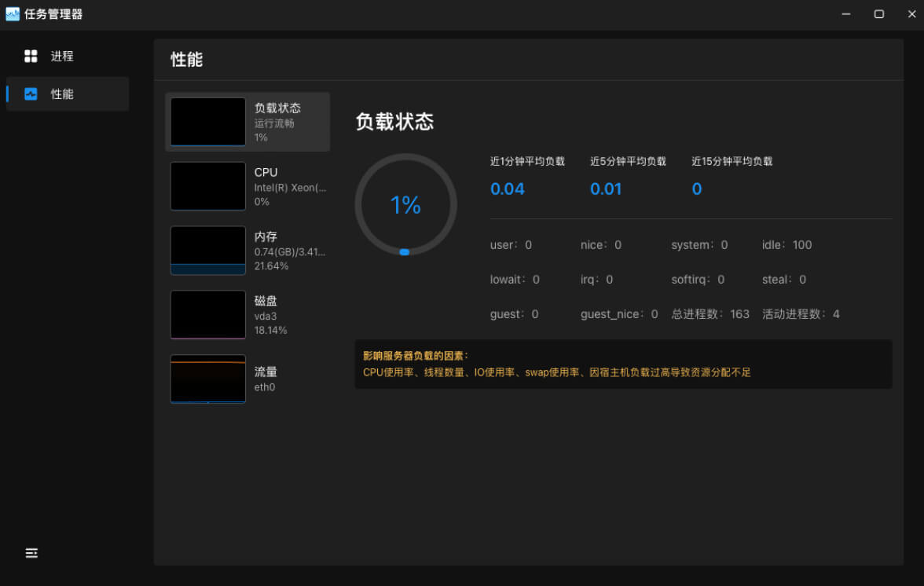
Task: Open the 内存 graph thumbnail
Action: (x=208, y=251)
